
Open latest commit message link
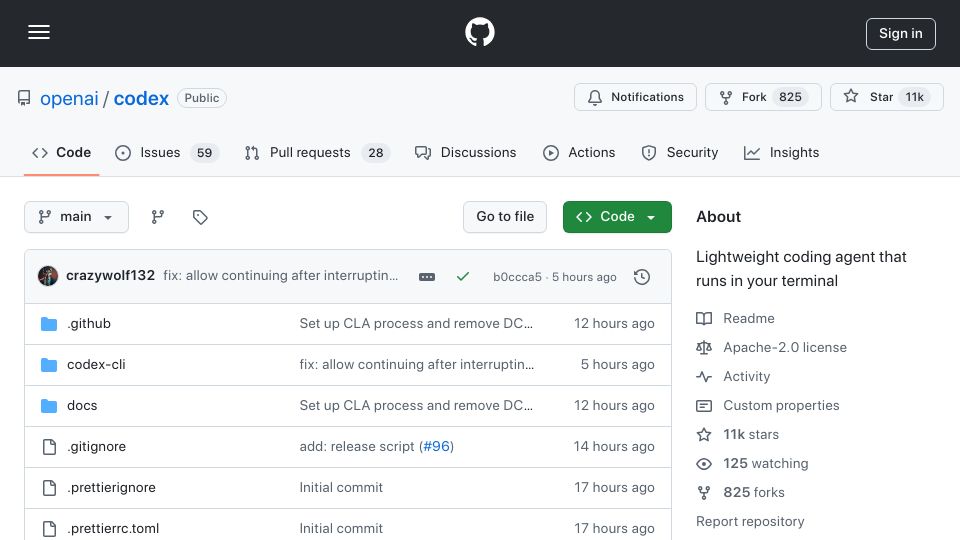coord(280,276)
